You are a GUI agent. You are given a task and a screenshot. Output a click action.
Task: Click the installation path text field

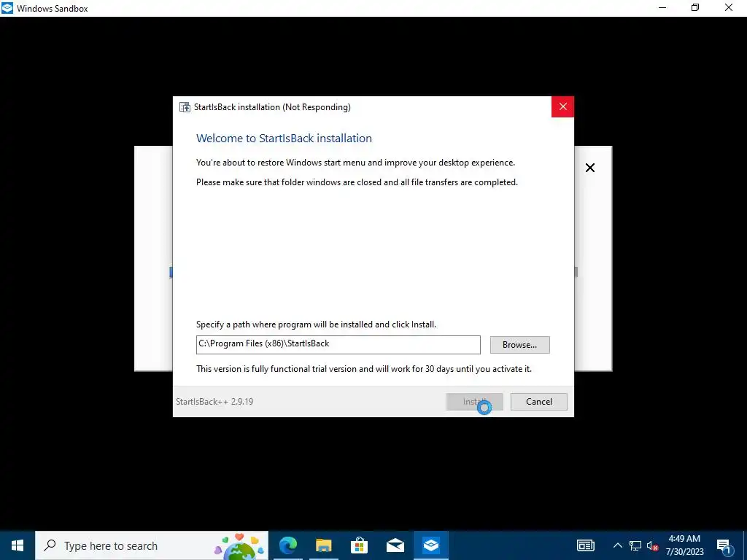338,345
